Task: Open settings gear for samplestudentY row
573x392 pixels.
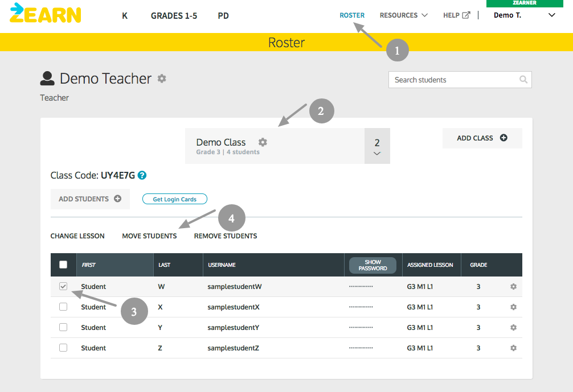Action: pos(513,327)
